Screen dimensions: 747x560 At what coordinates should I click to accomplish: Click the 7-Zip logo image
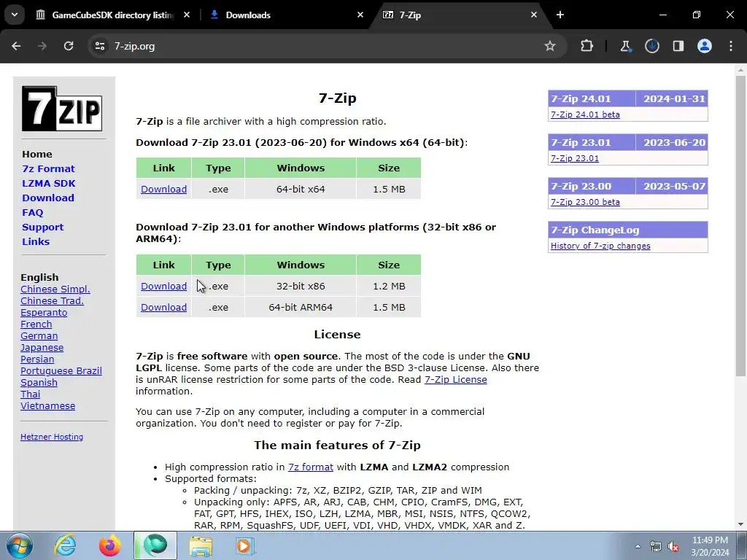62,109
